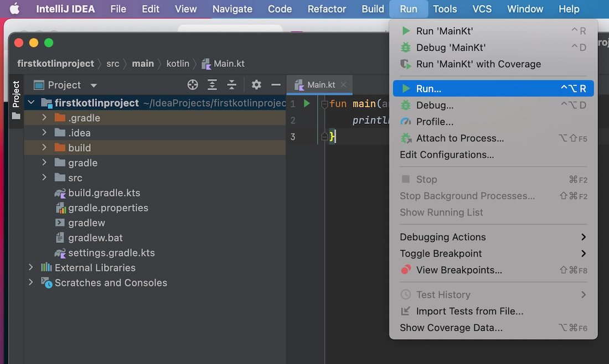Choose Run... from the Run menu
609x364 pixels.
click(x=493, y=89)
